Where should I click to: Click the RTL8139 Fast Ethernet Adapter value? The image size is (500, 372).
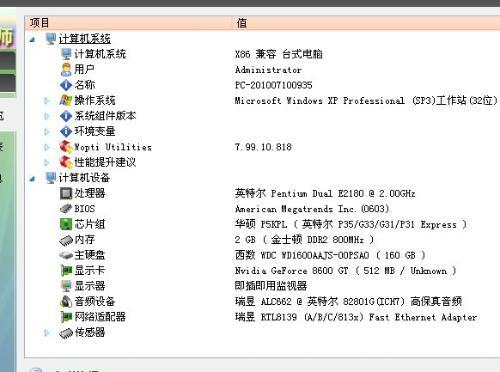tap(356, 317)
